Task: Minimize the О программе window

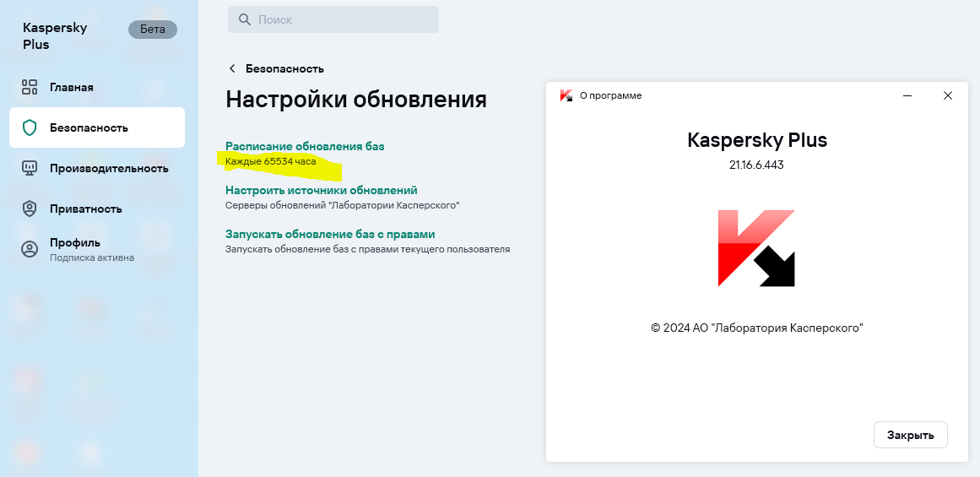Action: 907,95
